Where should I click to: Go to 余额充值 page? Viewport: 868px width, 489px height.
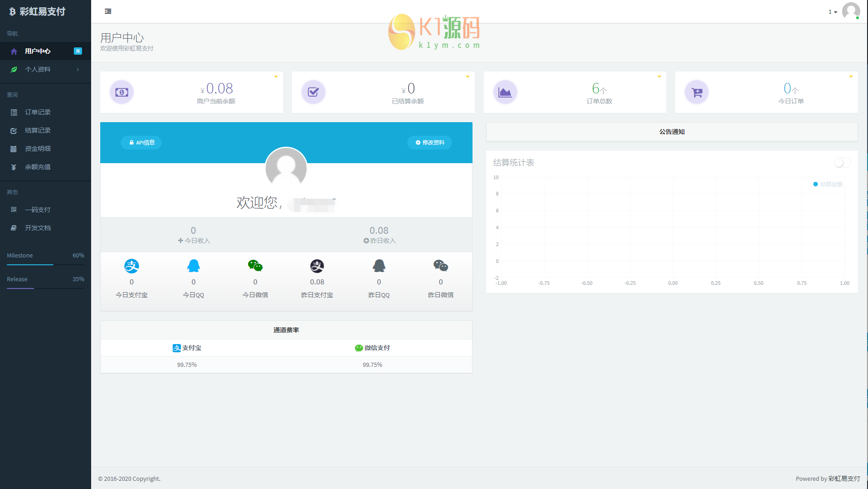click(x=38, y=167)
